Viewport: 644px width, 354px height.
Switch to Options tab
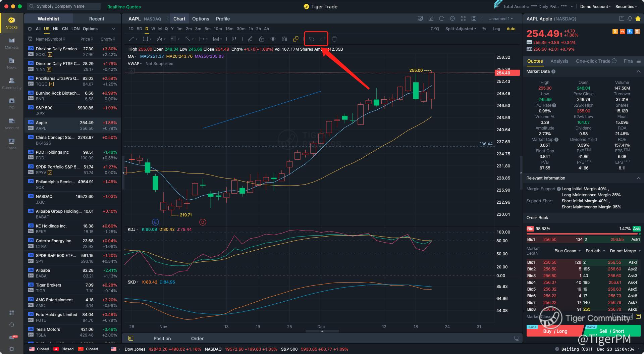coord(201,19)
